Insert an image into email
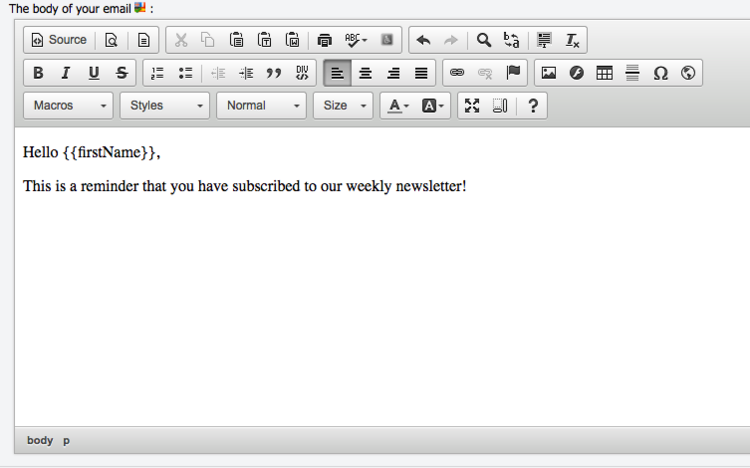Viewport: 750px width, 468px height. 549,73
